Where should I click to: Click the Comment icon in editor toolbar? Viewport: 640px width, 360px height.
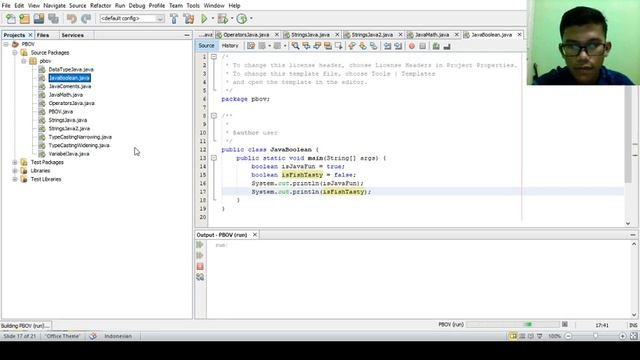[436, 46]
